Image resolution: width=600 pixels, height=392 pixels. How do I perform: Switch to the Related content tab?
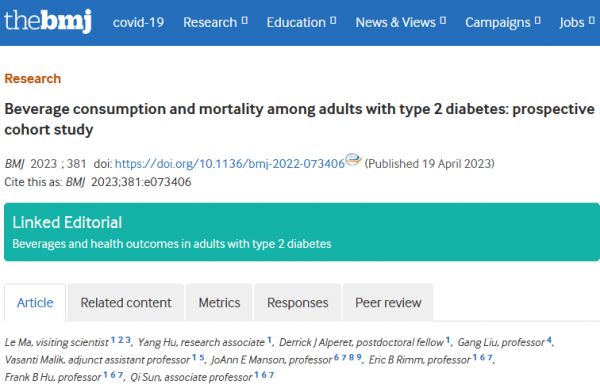click(126, 302)
